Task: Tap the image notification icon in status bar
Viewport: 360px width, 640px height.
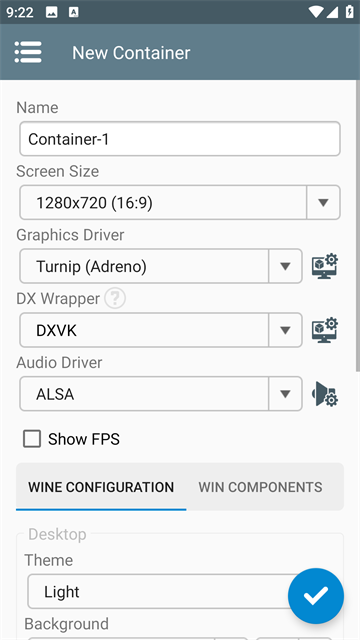Action: (x=52, y=12)
